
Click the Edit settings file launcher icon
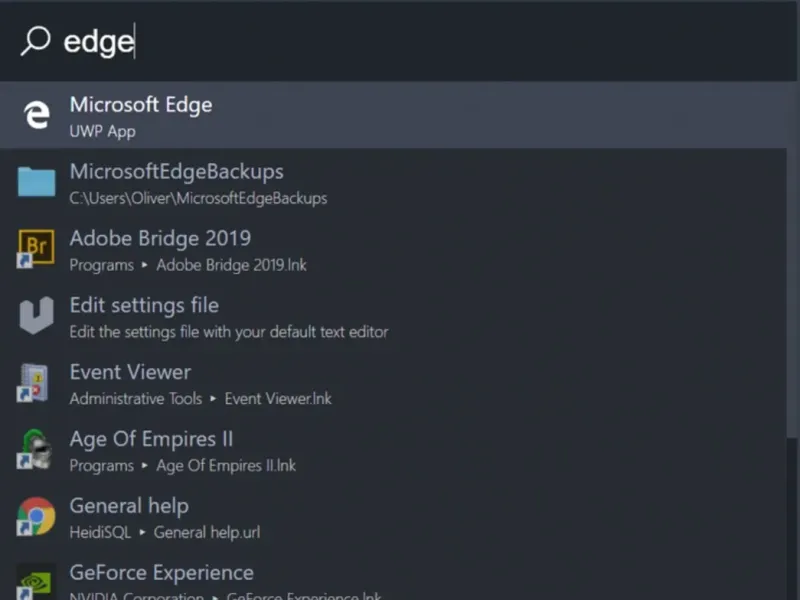36,315
